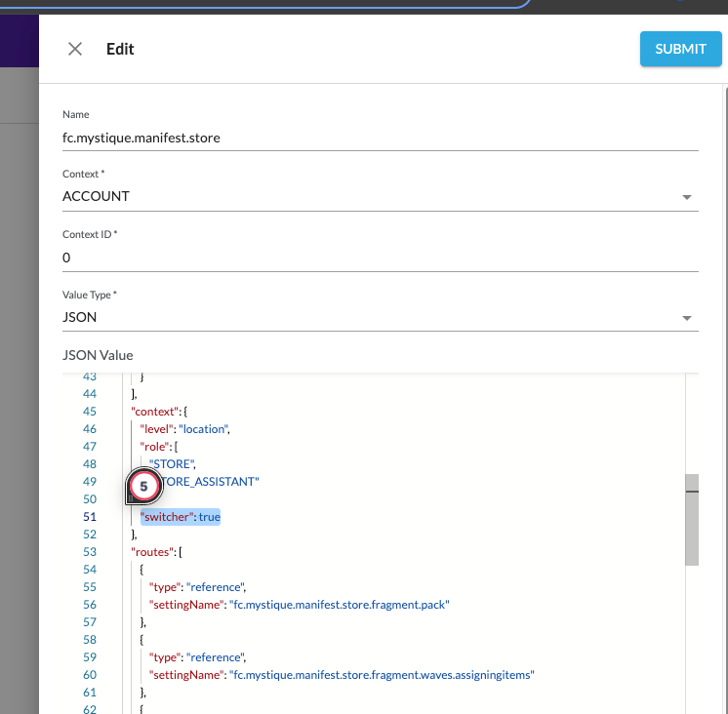
Task: Click the JSON editor vertical scrollbar thumb
Action: click(692, 520)
